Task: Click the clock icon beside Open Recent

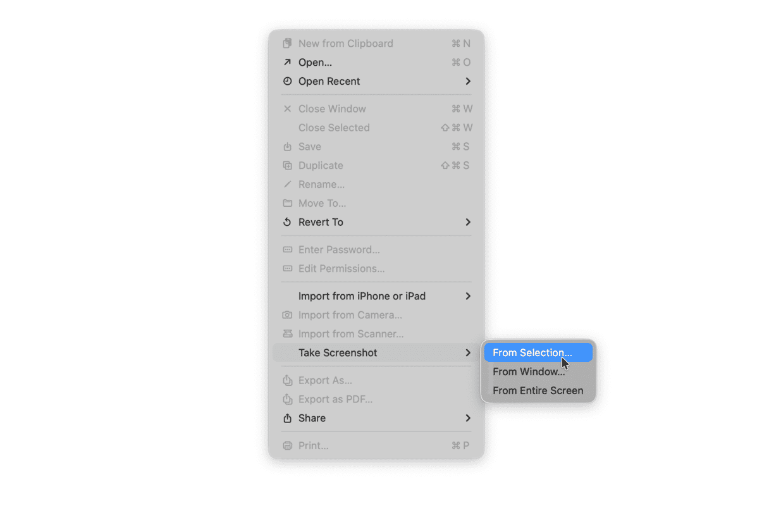Action: coord(287,81)
